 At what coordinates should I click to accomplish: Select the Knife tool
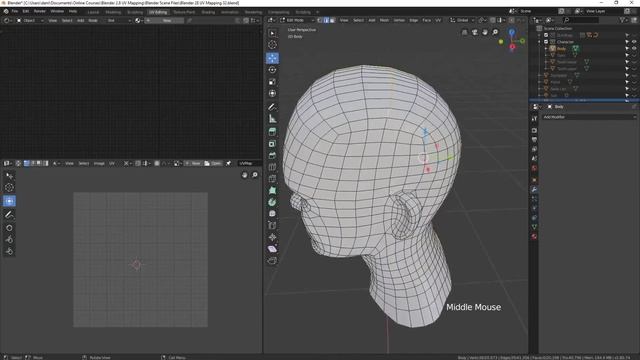tap(272, 179)
